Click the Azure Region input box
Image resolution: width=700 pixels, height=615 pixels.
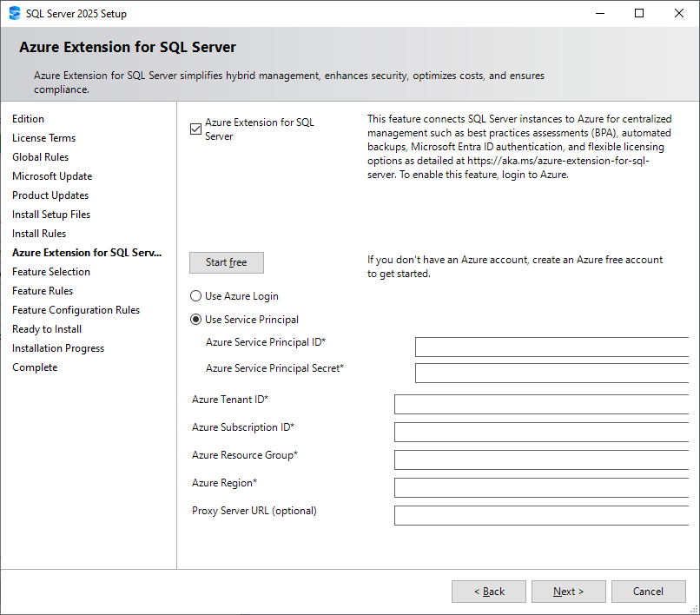[x=542, y=487]
